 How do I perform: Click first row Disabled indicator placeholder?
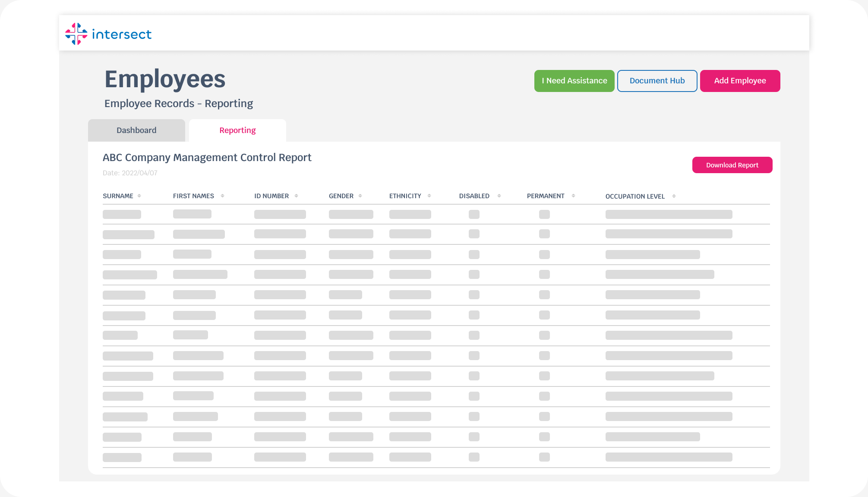[474, 214]
